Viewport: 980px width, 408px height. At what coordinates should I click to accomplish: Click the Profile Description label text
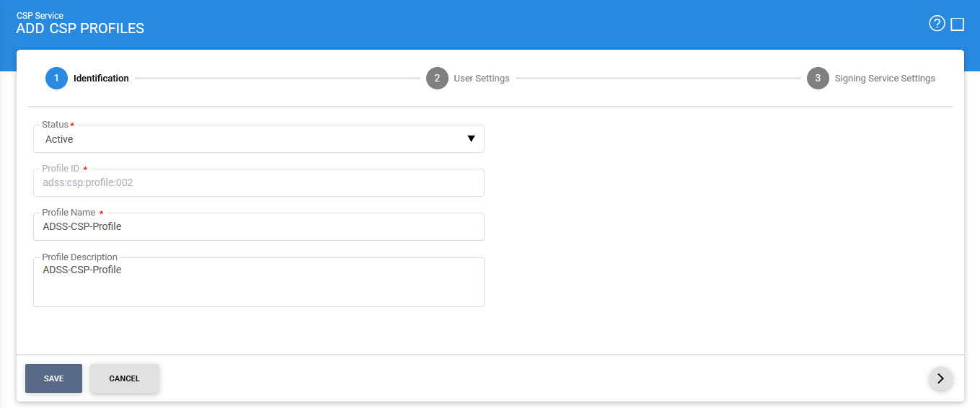tap(79, 257)
